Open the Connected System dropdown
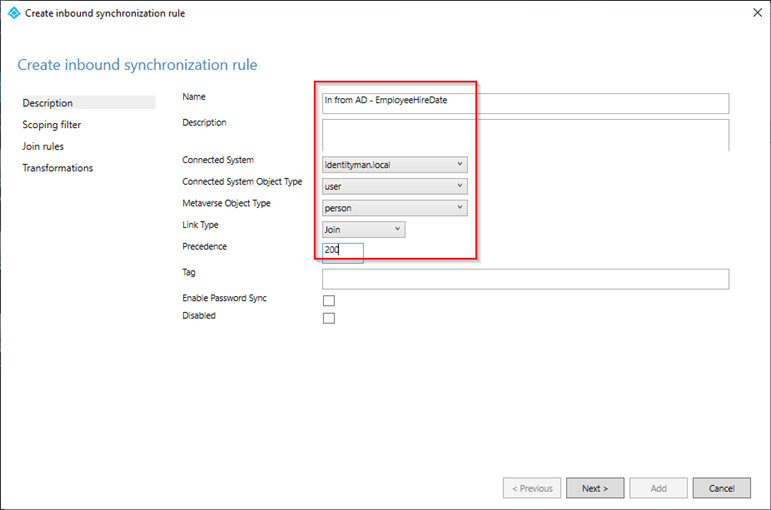 [x=395, y=164]
